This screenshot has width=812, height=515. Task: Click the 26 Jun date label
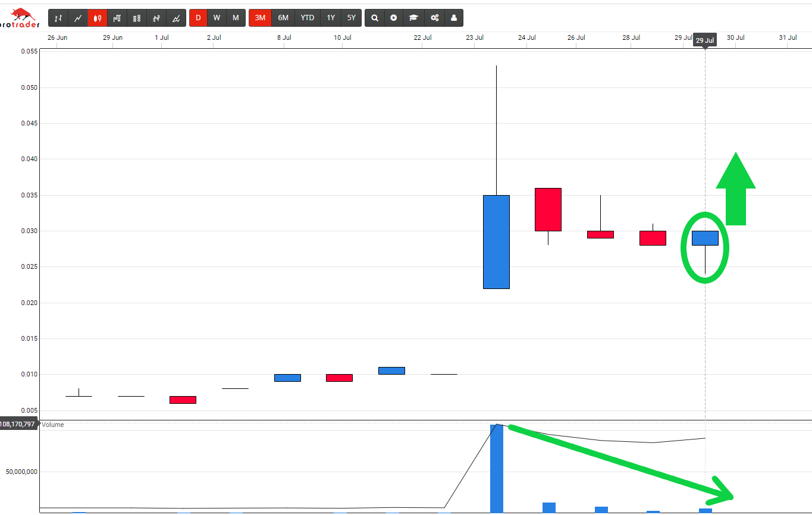(57, 37)
